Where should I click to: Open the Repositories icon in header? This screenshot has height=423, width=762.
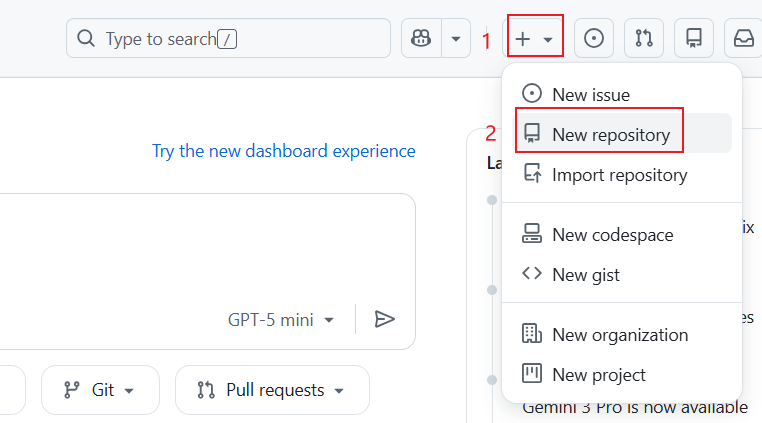coord(693,39)
